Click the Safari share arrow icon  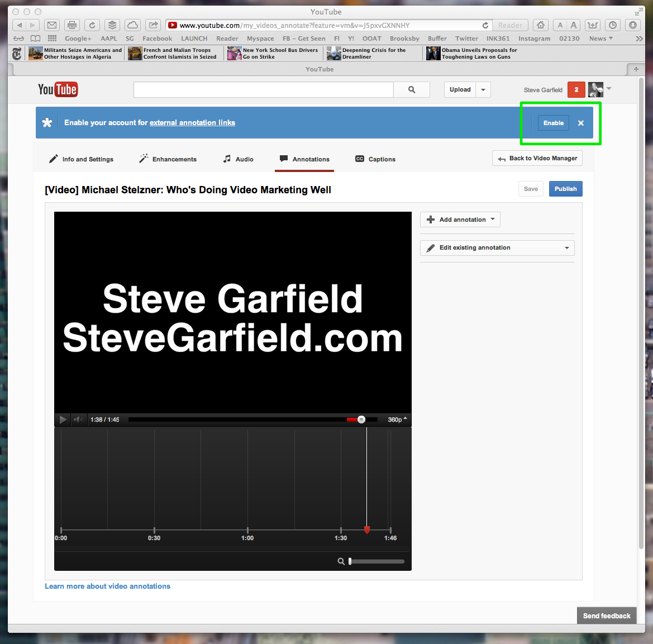click(153, 25)
